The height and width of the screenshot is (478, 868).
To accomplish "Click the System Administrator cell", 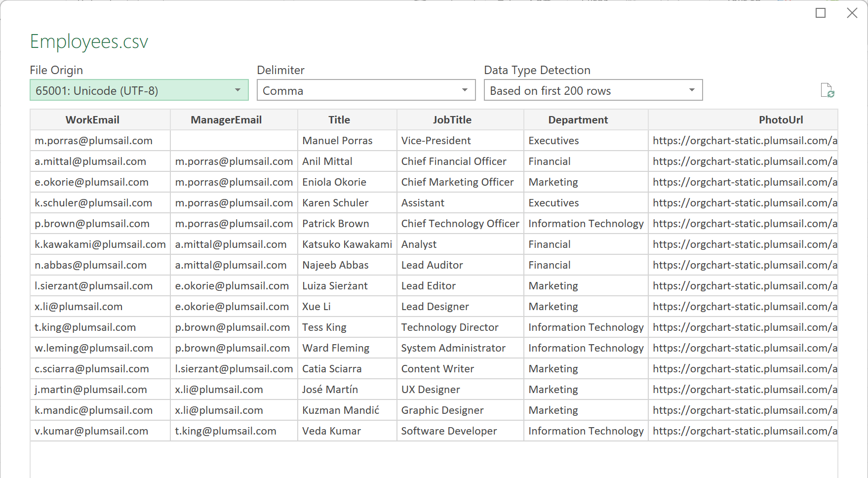I will click(461, 348).
